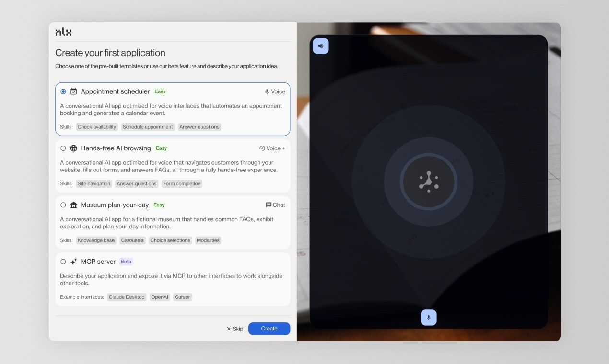The width and height of the screenshot is (609, 364).
Task: Select the MCP server radio button
Action: 63,262
